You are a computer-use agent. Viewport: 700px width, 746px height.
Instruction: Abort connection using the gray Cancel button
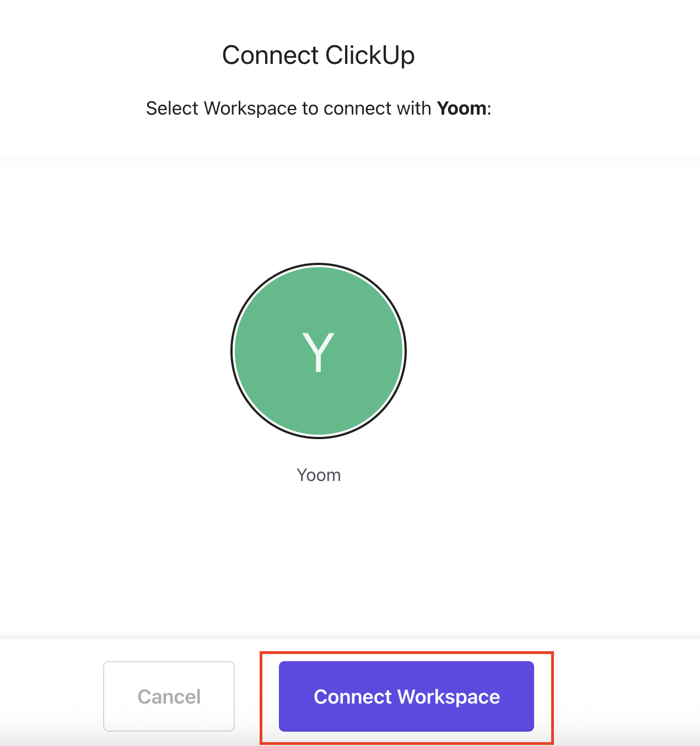click(169, 696)
